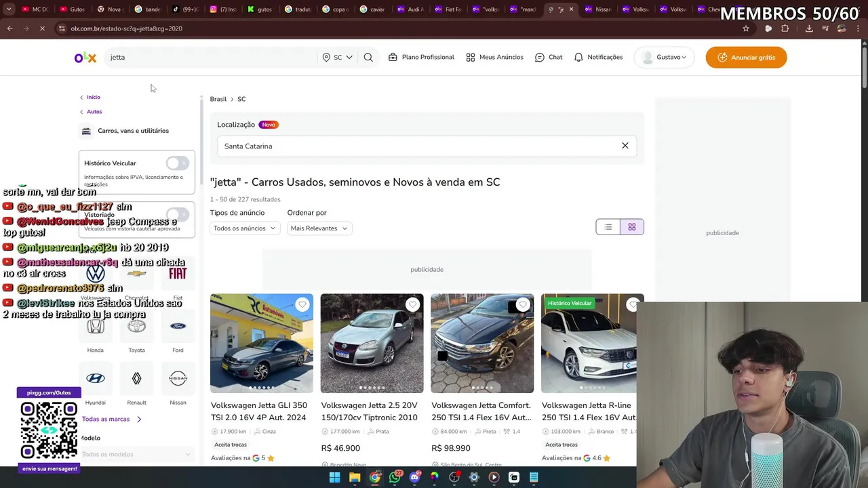Screen dimensions: 868x488
Task: Toggle the Vistoriado switch
Action: tap(178, 215)
